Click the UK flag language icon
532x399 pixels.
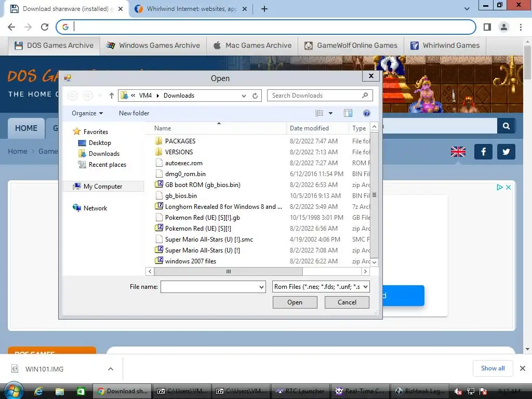(458, 152)
